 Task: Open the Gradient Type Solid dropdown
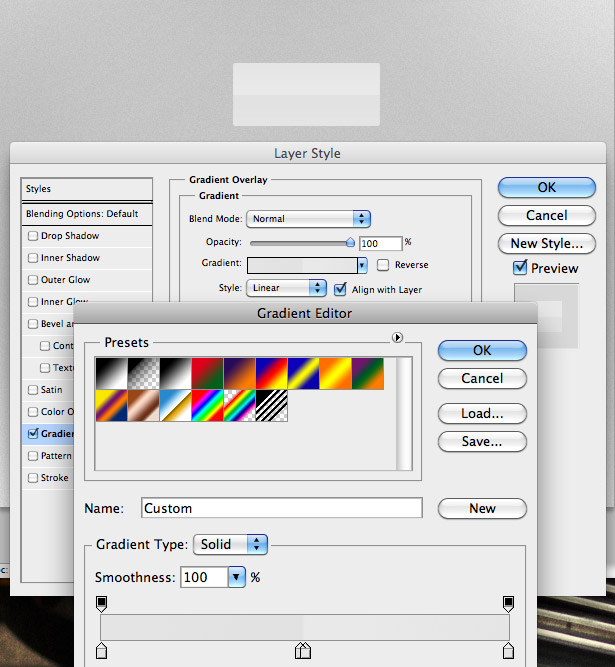point(230,544)
